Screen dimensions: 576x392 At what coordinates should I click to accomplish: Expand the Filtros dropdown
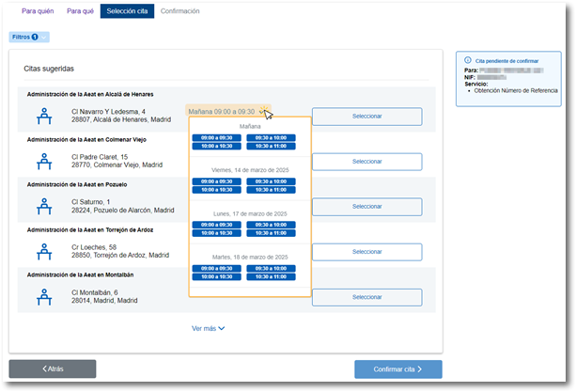(x=29, y=37)
